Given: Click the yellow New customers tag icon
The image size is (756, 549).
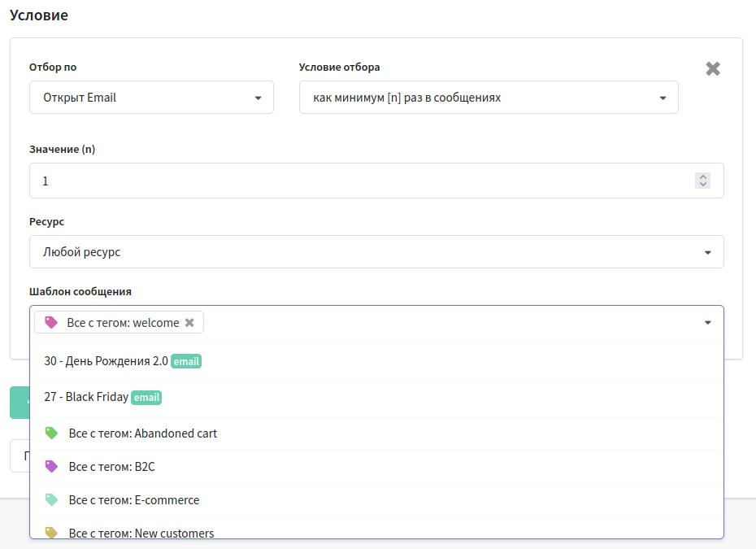Looking at the screenshot, I should tap(51, 533).
